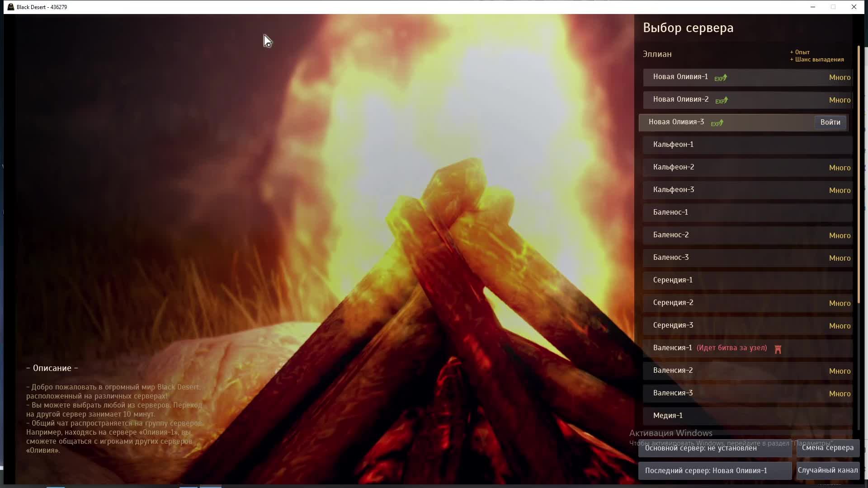This screenshot has width=868, height=488.
Task: Click the Много status on Кальфеон-2
Action: [x=840, y=168]
